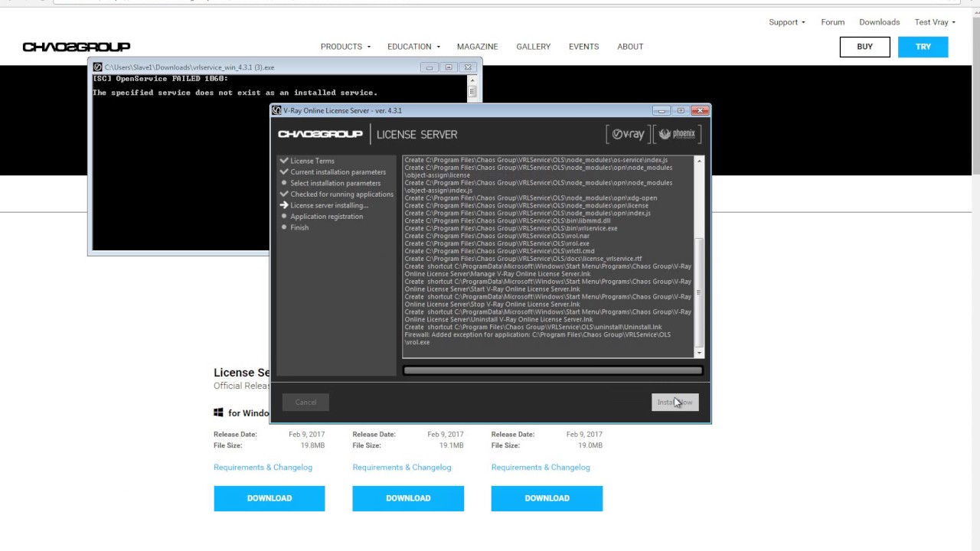Click the installer progress bar
The image size is (980, 551).
pyautogui.click(x=552, y=370)
